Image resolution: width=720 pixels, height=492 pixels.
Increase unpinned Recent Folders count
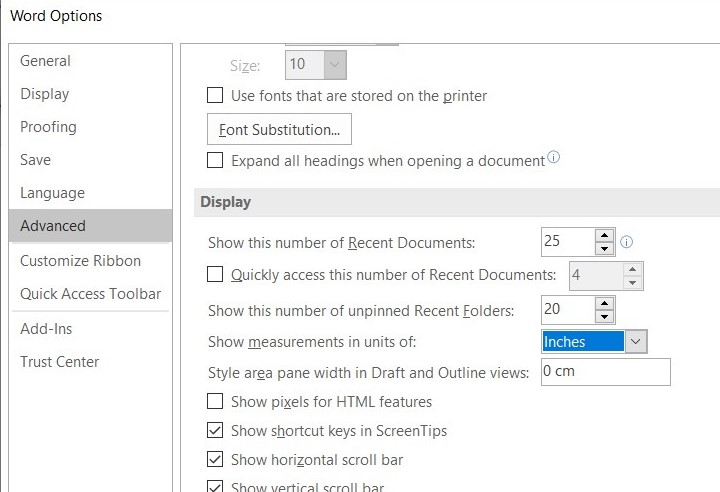[x=604, y=304]
